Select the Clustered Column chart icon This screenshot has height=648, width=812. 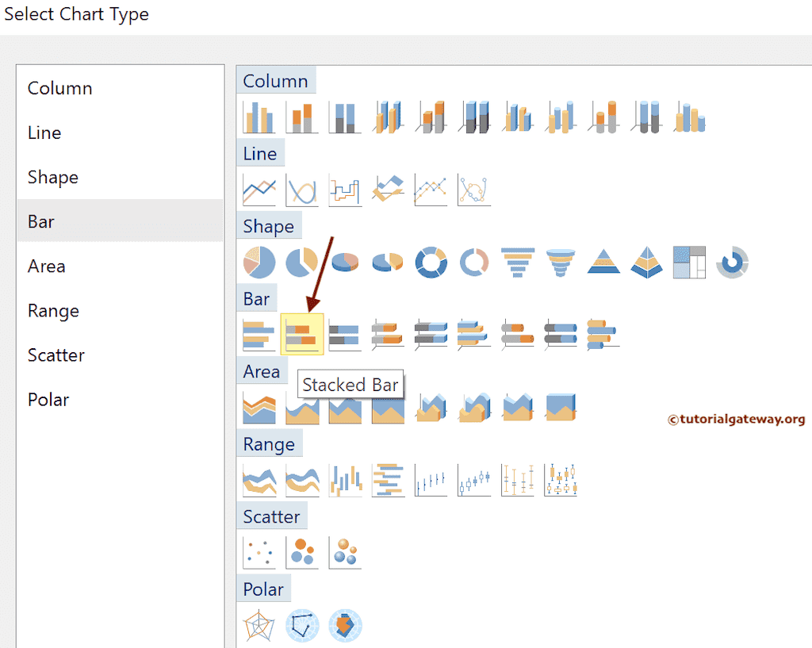coord(258,115)
